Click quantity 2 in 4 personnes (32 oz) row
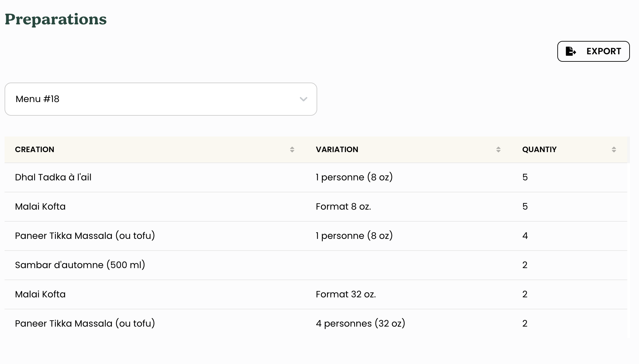The width and height of the screenshot is (639, 364). 525,324
